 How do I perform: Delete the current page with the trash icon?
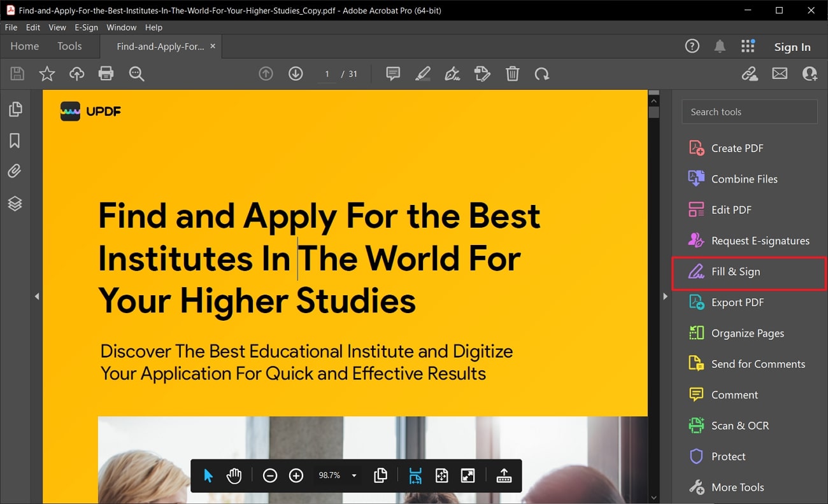coord(512,73)
